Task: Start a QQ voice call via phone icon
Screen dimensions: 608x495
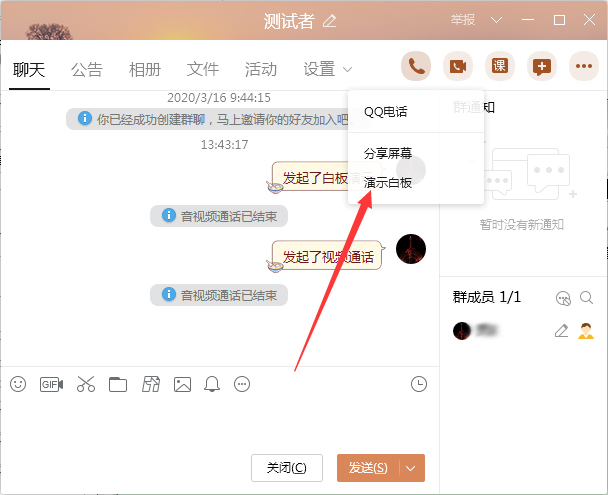Action: click(416, 66)
